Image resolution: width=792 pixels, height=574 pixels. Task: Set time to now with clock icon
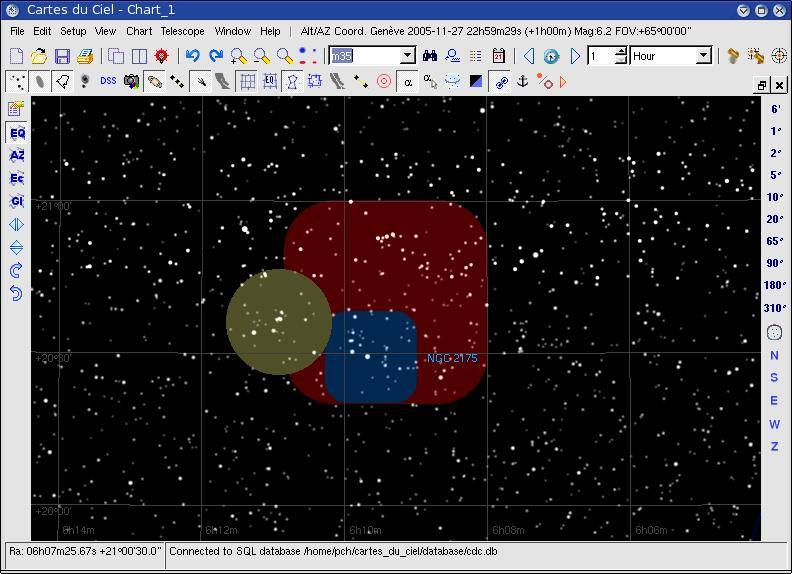[552, 56]
